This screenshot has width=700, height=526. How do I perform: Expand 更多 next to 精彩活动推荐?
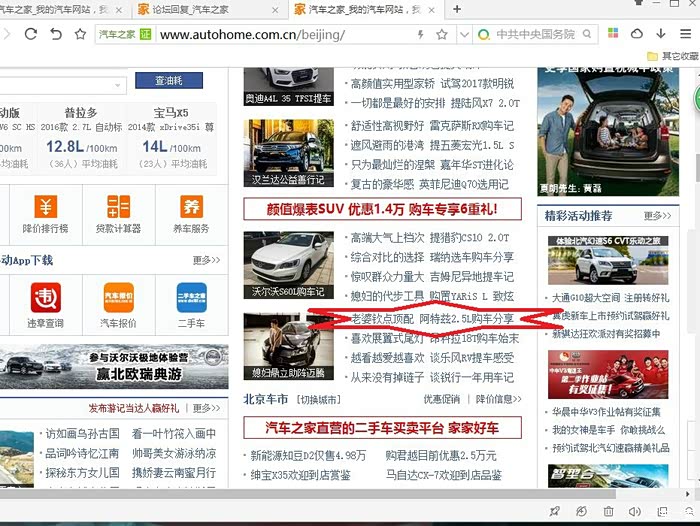(x=657, y=216)
